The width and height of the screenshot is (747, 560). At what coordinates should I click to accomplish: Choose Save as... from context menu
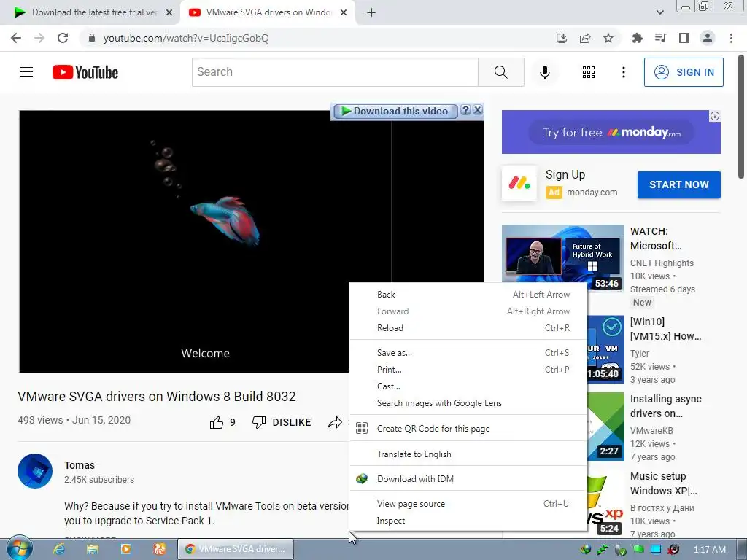(x=468, y=353)
